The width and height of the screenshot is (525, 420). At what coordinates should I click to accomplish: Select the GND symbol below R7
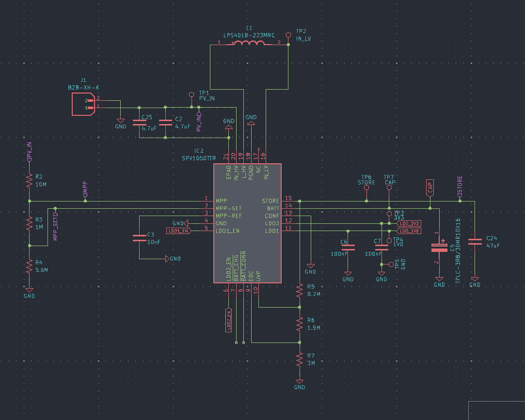pyautogui.click(x=300, y=384)
